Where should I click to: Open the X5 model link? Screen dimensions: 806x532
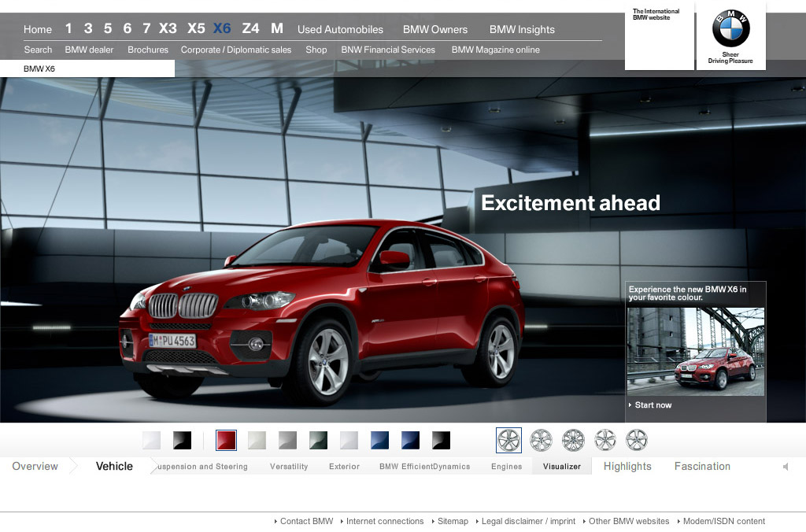tap(196, 28)
